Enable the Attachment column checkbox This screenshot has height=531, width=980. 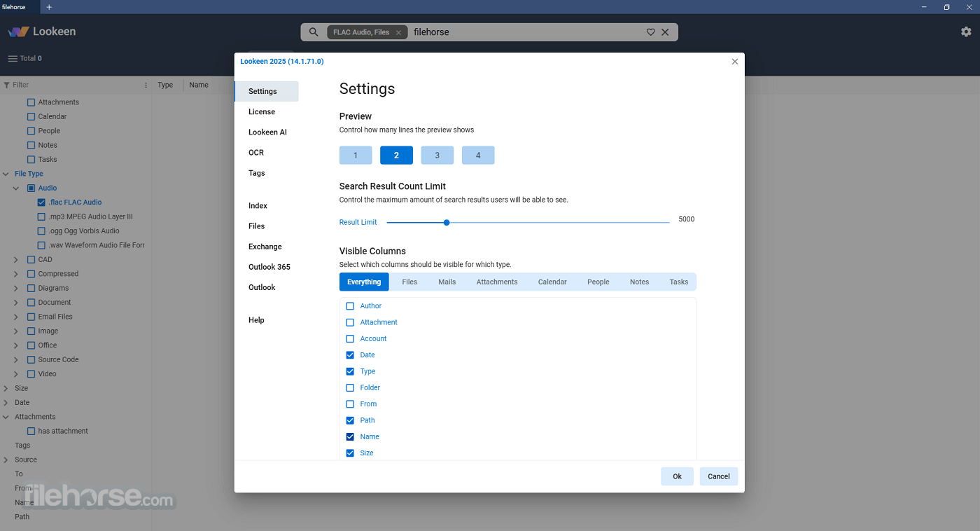coord(350,322)
